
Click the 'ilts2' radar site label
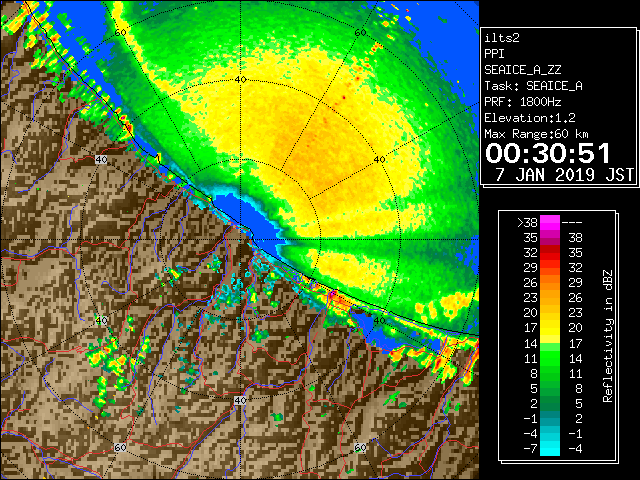(502, 38)
